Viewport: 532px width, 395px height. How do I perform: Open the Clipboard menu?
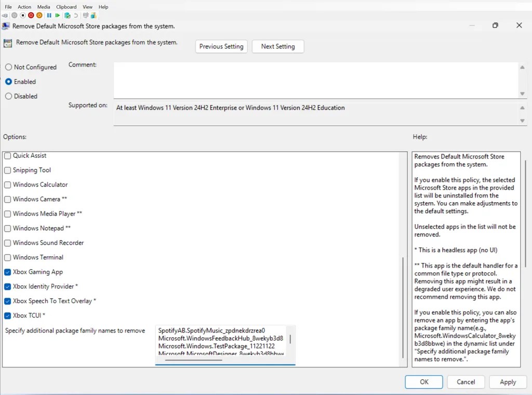[66, 7]
